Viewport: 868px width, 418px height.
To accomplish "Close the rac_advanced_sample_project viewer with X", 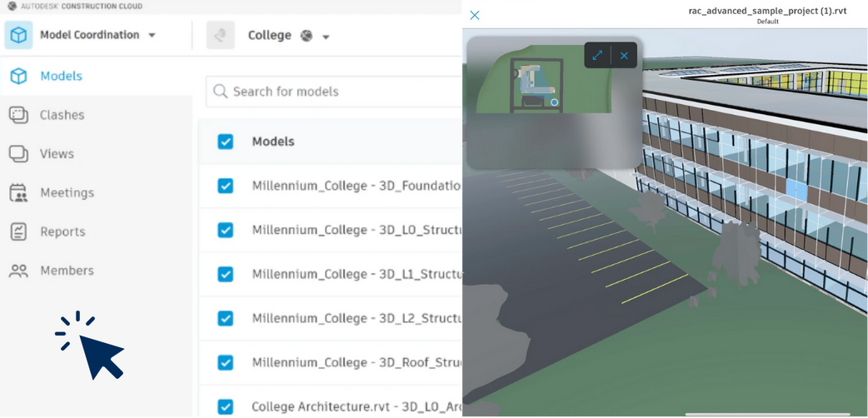I will [x=475, y=15].
